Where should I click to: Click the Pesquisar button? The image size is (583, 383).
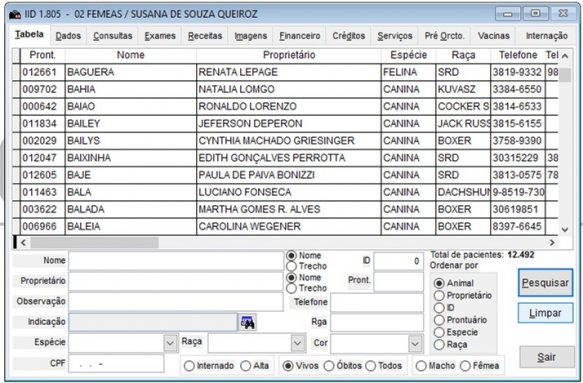(545, 283)
